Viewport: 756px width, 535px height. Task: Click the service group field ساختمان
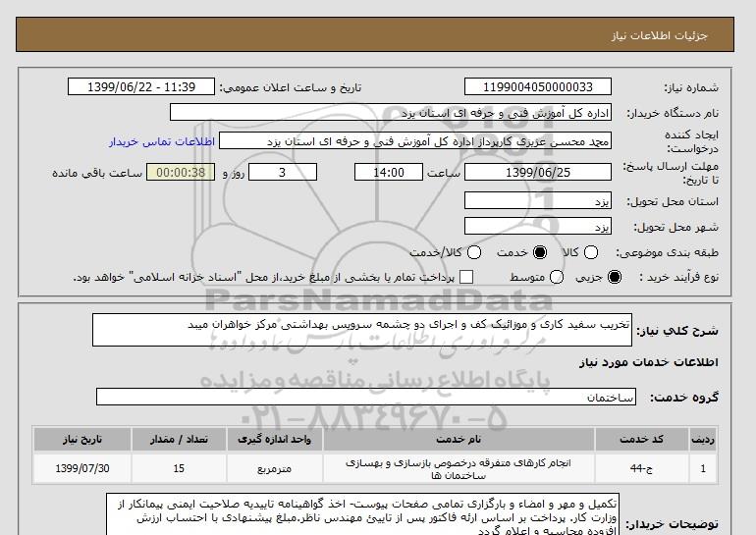(366, 398)
